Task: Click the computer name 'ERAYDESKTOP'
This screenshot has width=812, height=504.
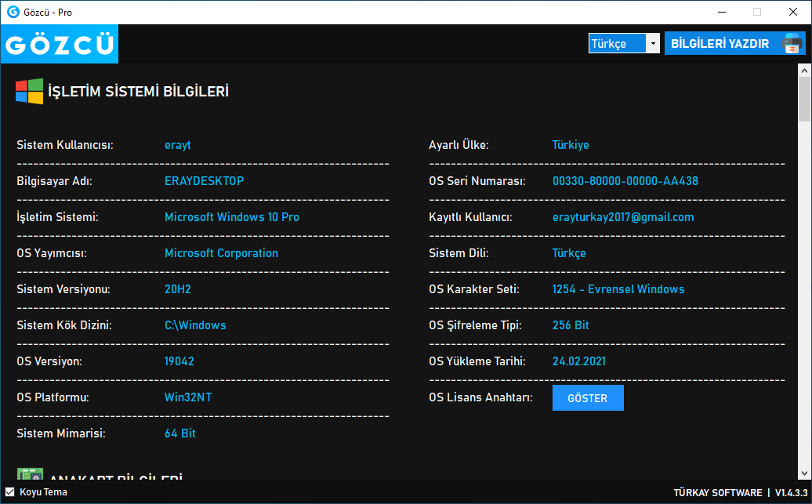Action: 204,181
